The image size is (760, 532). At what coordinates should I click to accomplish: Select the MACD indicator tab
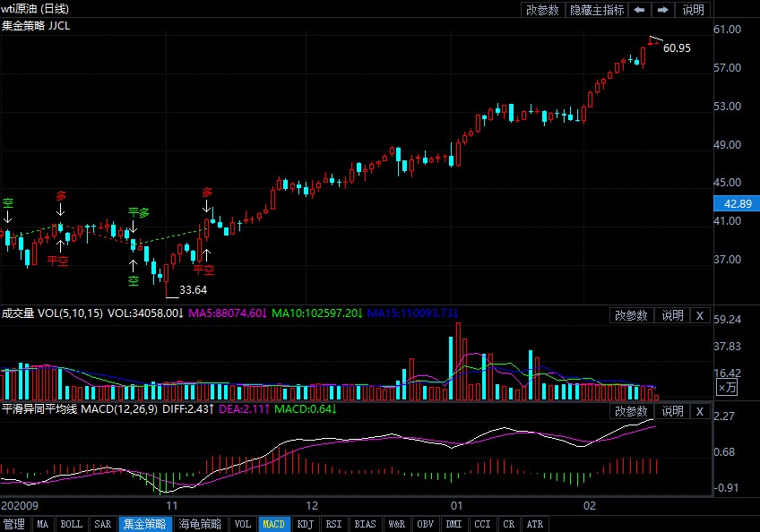(273, 524)
